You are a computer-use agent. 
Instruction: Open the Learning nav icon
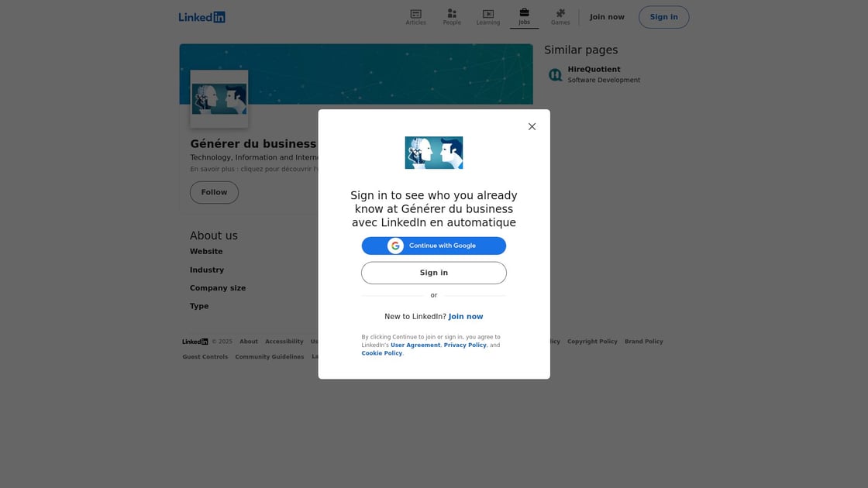coord(487,17)
